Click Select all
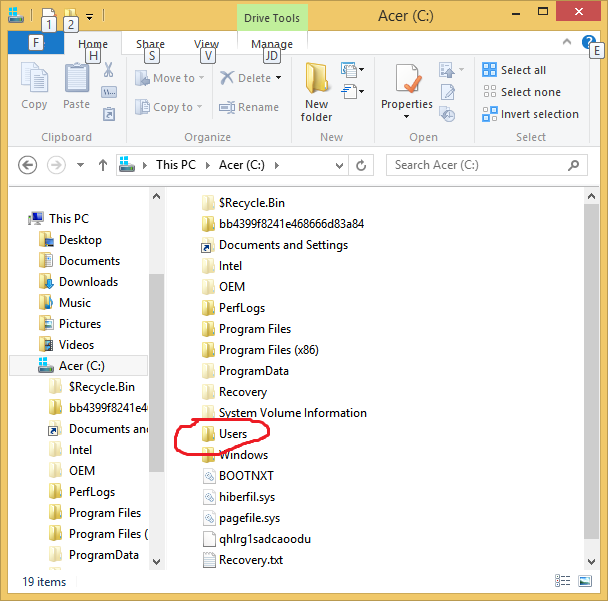This screenshot has width=608, height=601. [514, 70]
